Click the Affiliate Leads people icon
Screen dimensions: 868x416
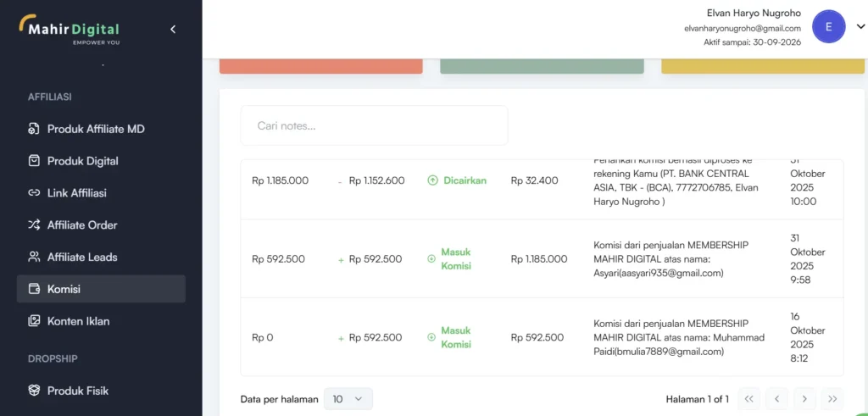pyautogui.click(x=34, y=258)
